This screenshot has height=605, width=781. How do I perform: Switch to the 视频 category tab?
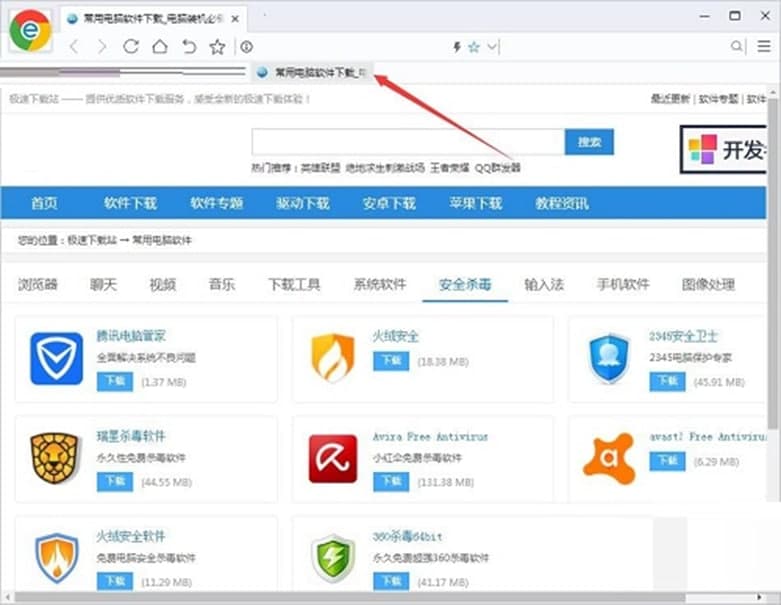(163, 284)
